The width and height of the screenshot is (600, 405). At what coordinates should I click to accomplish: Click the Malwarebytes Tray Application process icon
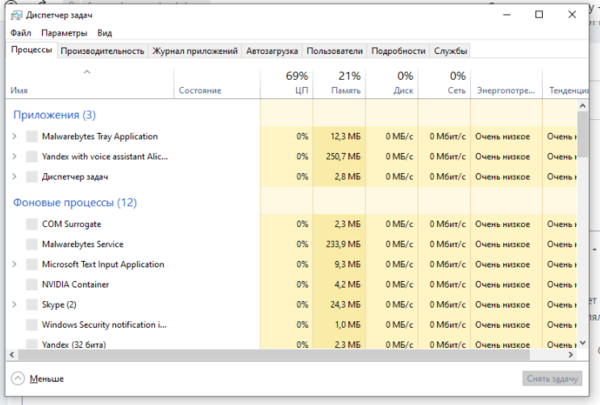pyautogui.click(x=31, y=136)
